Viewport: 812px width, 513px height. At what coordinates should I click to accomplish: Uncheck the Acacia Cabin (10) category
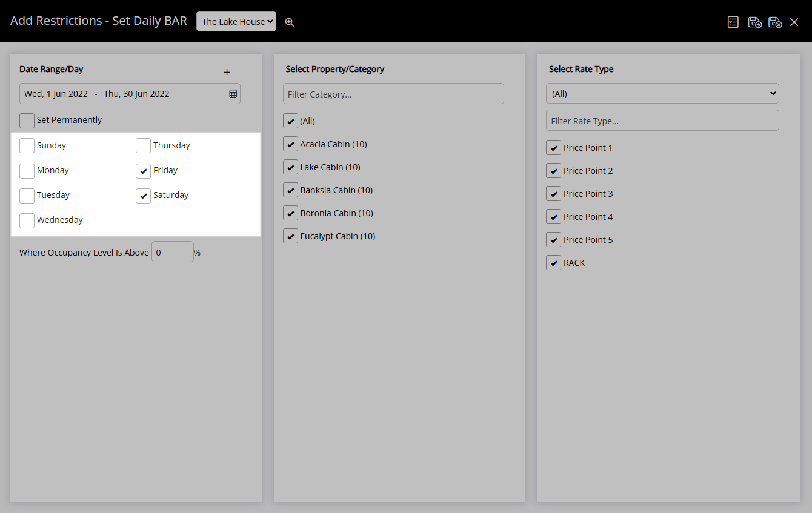[290, 144]
